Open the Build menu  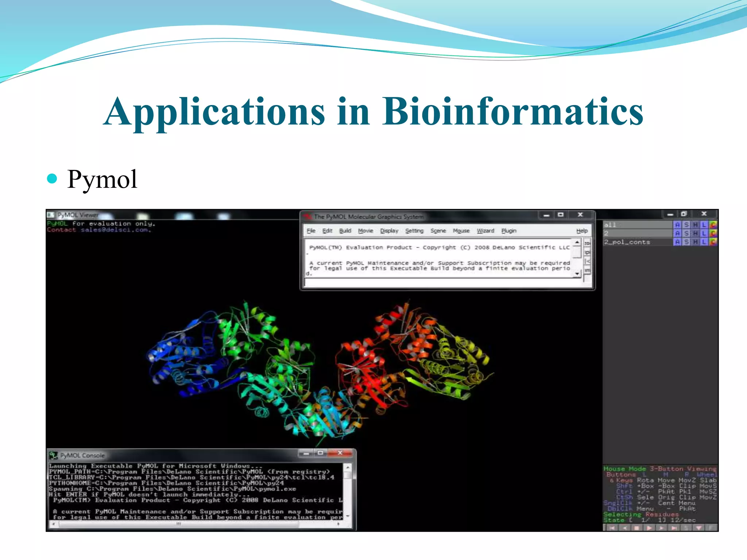coord(345,231)
